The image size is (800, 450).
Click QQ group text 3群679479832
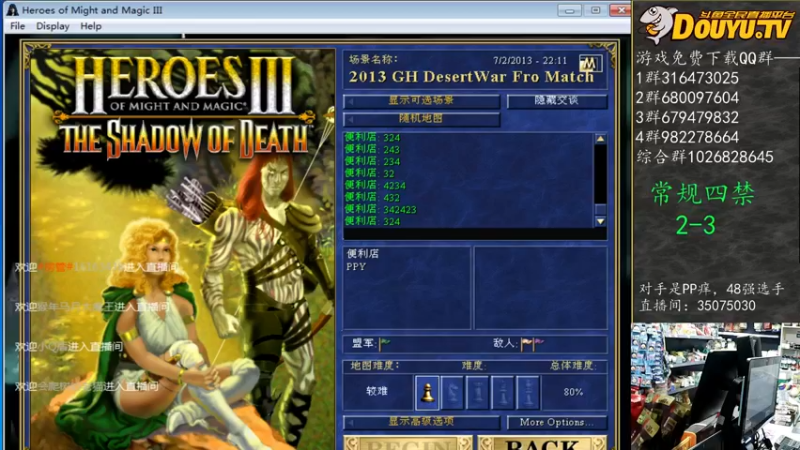coord(687,117)
